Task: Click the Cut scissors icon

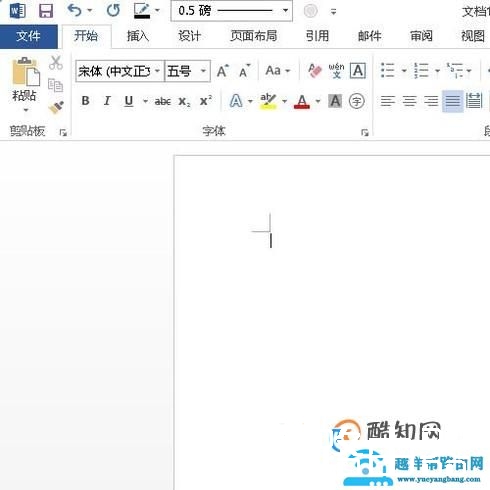Action: (56, 63)
